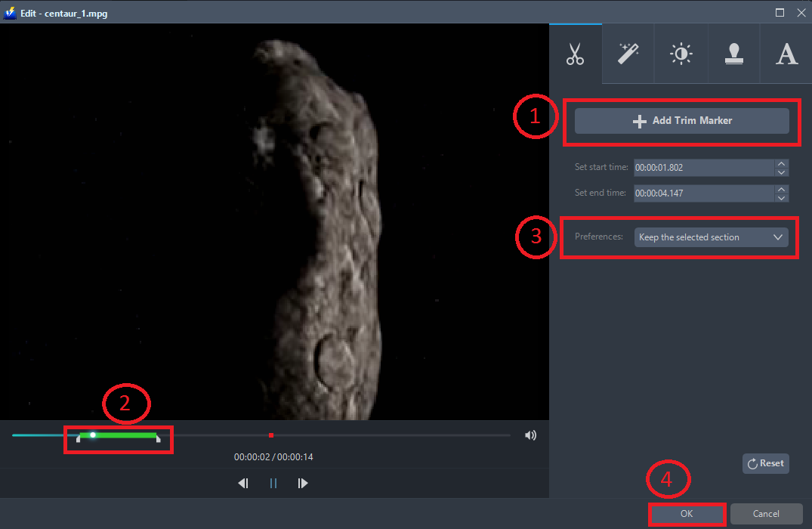Image resolution: width=812 pixels, height=529 pixels.
Task: Select the scissors Trim tab
Action: 575,54
